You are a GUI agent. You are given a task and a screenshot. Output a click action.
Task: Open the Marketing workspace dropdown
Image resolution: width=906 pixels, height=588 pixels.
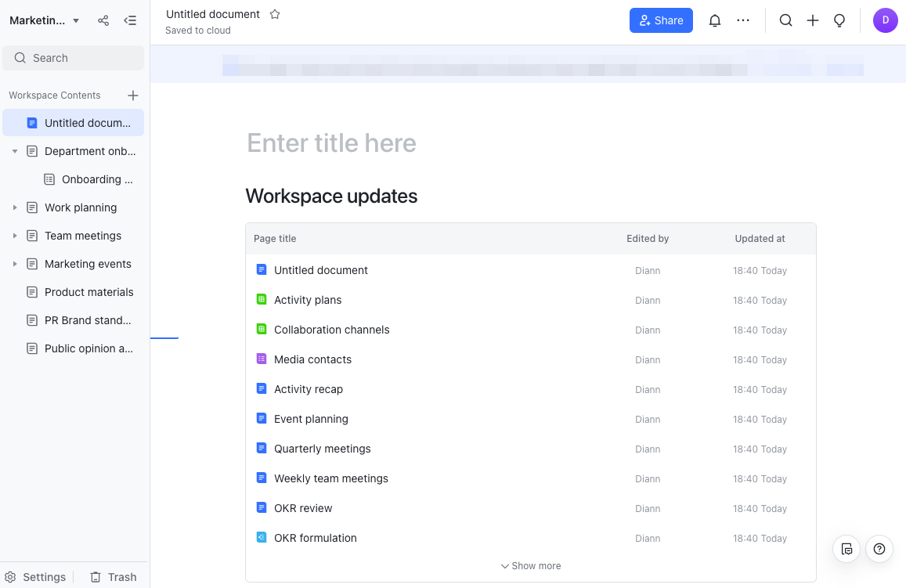45,21
